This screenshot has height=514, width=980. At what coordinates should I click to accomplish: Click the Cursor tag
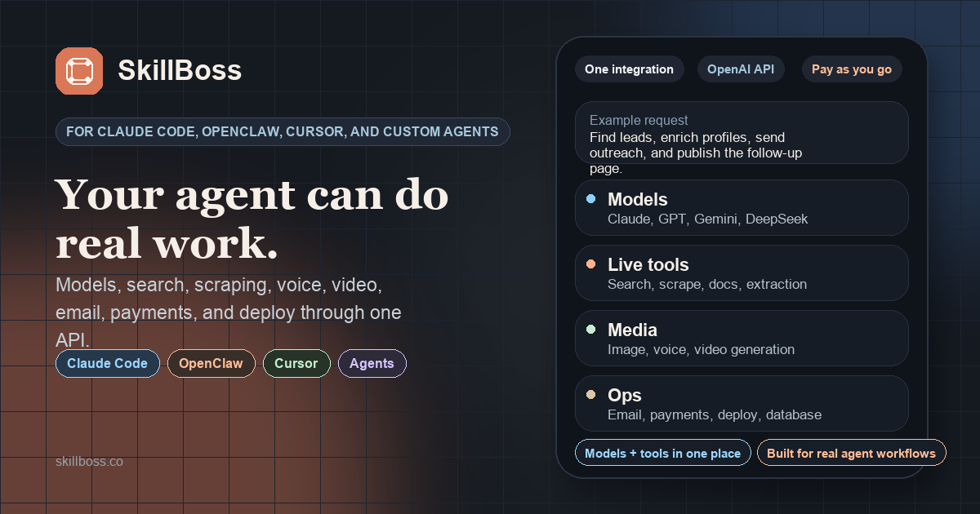tap(296, 364)
